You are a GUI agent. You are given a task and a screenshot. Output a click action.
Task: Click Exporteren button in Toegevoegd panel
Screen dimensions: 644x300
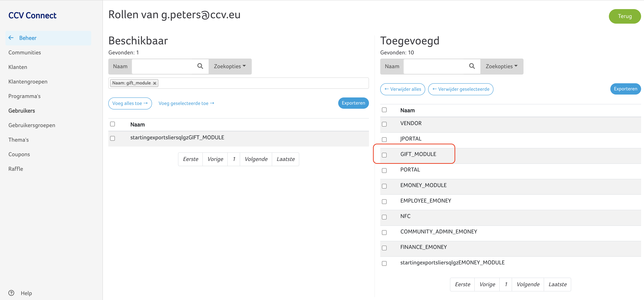625,89
